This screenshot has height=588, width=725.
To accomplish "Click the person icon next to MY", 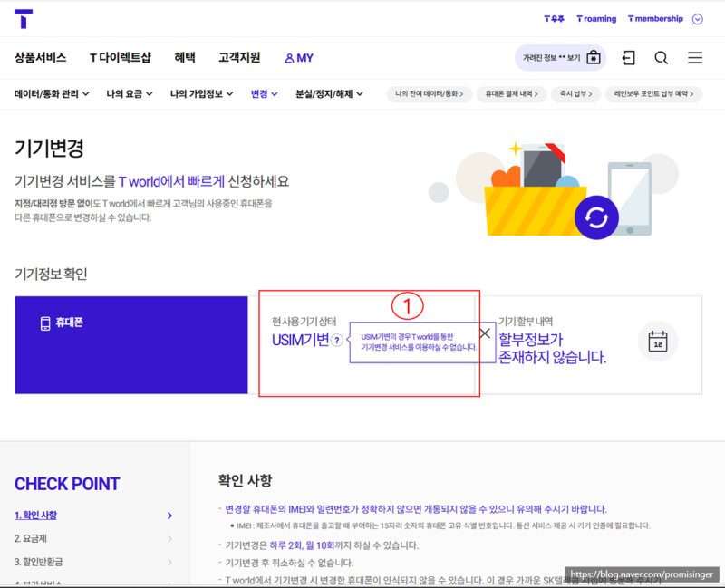I will click(x=289, y=58).
